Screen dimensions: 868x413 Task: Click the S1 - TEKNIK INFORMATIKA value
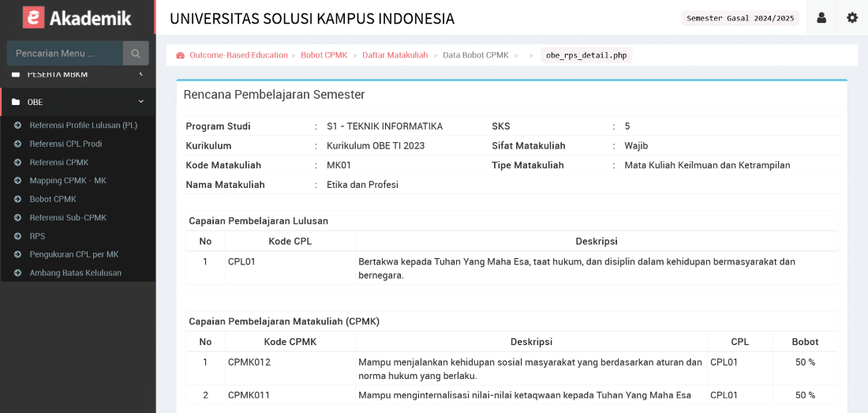click(x=385, y=126)
